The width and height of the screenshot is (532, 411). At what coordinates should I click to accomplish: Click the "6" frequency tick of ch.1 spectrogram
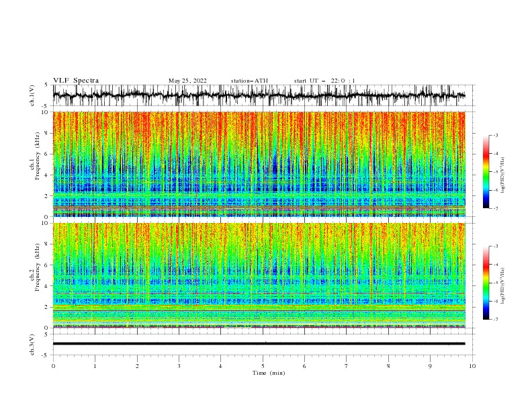tap(47, 154)
